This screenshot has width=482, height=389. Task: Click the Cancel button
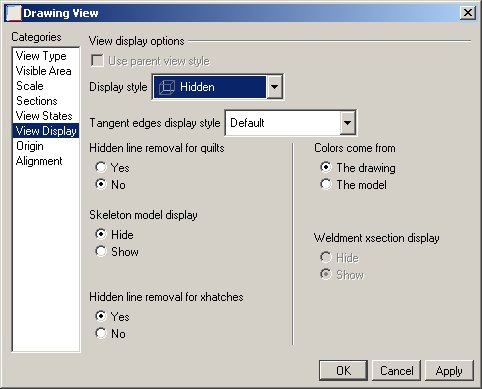397,370
